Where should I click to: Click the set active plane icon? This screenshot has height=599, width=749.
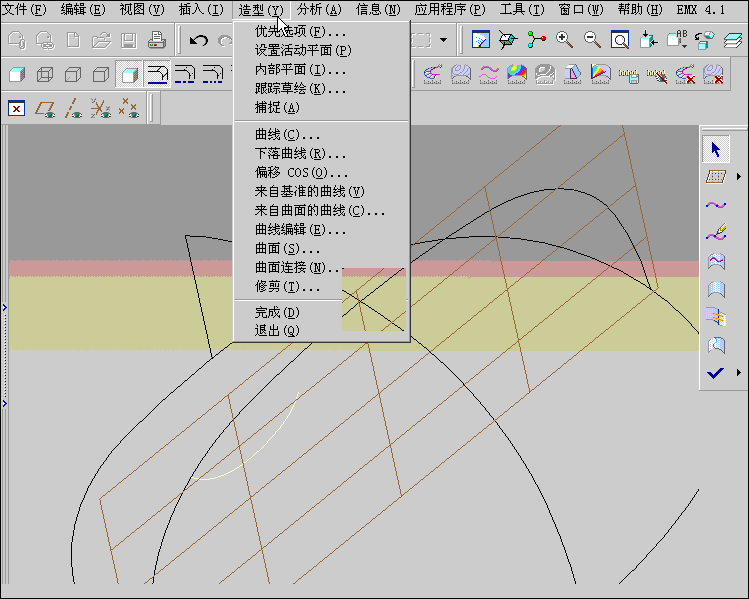click(x=716, y=177)
